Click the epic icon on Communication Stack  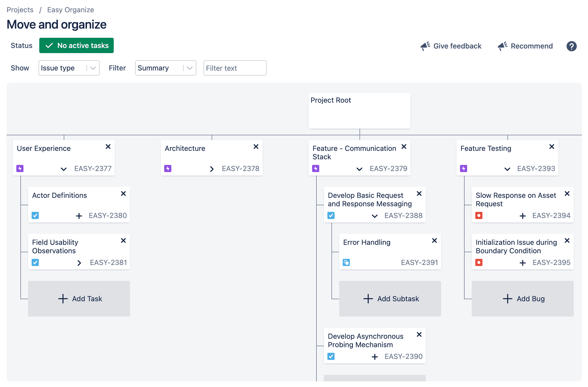pyautogui.click(x=316, y=168)
